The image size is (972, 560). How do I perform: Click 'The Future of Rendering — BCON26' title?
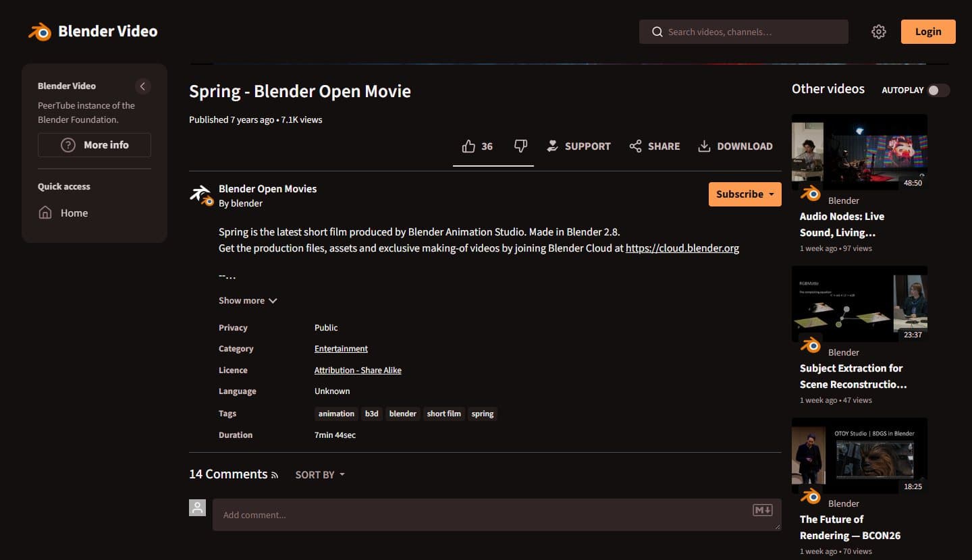850,528
